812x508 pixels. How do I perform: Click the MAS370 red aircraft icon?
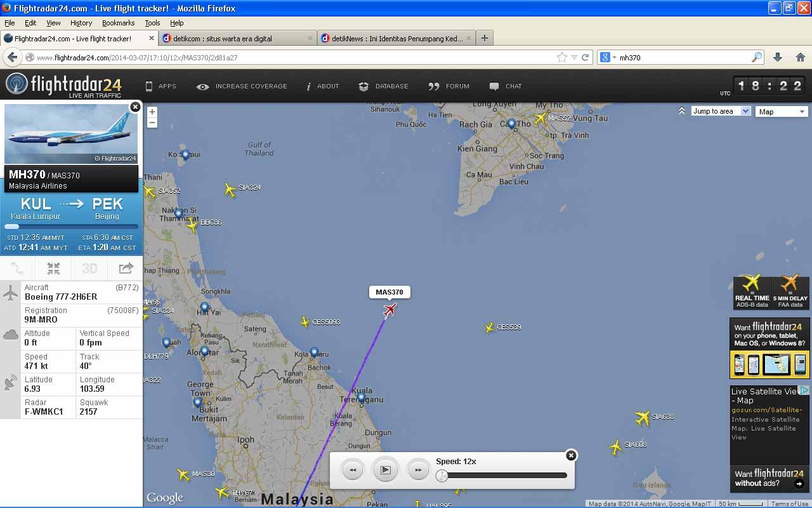tap(390, 310)
